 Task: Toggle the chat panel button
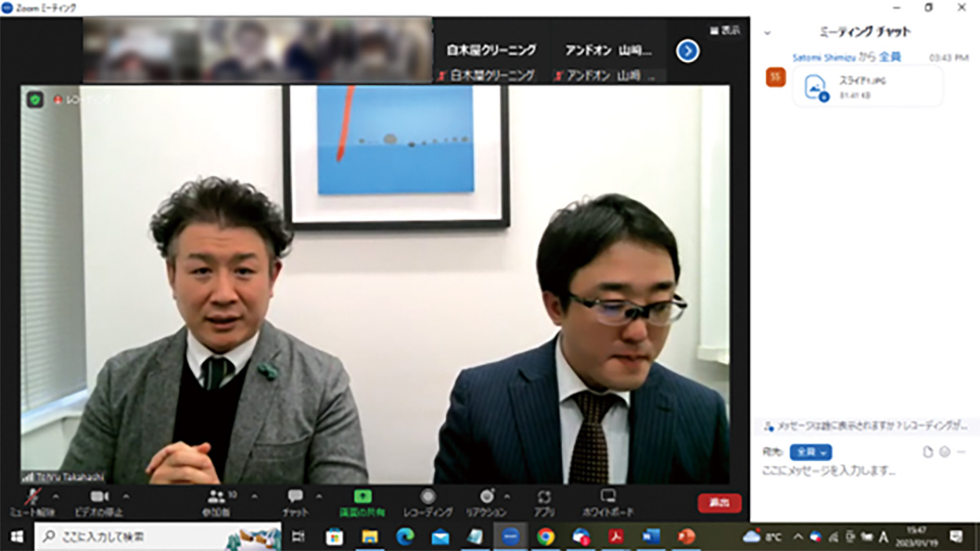point(295,501)
